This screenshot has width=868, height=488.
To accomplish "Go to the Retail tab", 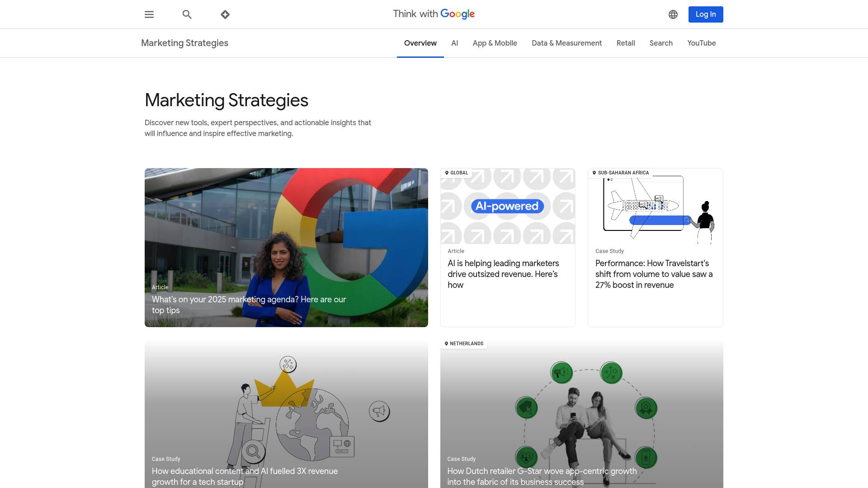I will [x=625, y=43].
